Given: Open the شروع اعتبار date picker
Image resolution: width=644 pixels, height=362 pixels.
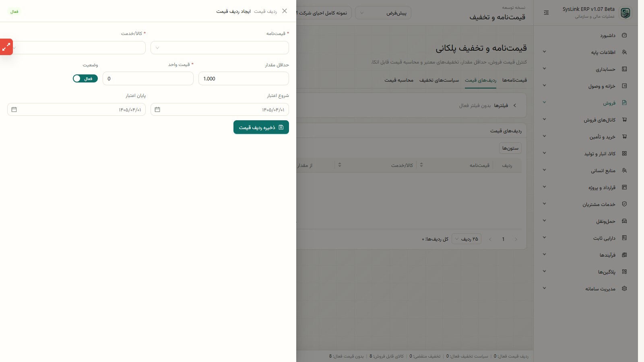Looking at the screenshot, I should tap(220, 109).
